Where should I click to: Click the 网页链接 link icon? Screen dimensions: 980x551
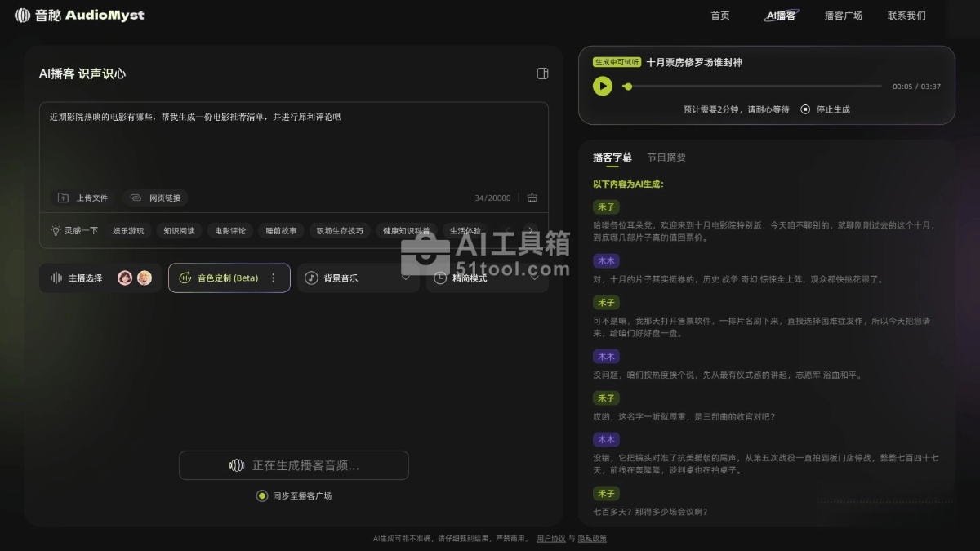click(x=136, y=198)
